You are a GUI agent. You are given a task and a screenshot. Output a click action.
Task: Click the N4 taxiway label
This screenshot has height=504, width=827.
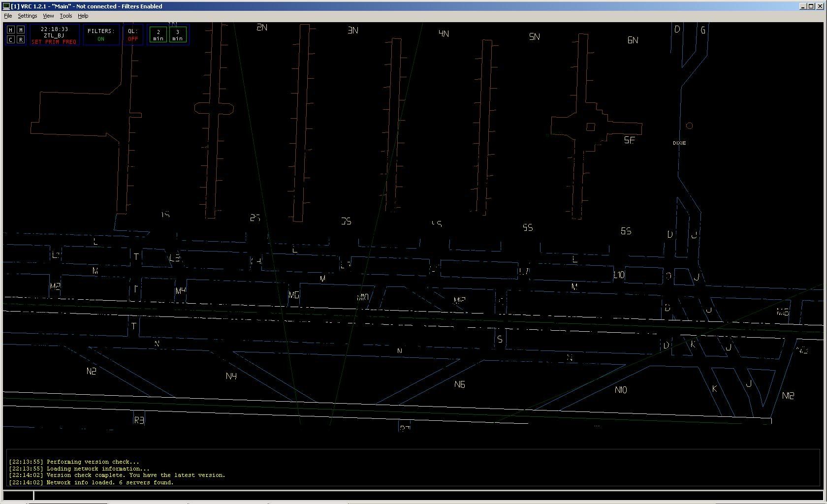point(231,376)
